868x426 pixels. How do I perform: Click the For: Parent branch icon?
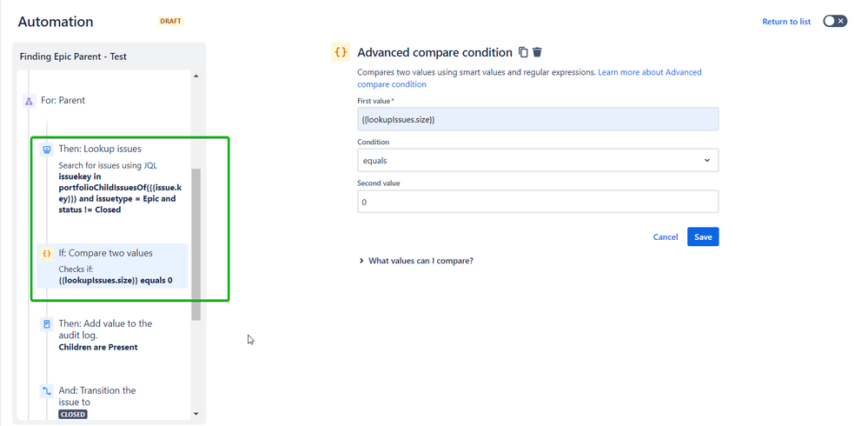[x=29, y=101]
